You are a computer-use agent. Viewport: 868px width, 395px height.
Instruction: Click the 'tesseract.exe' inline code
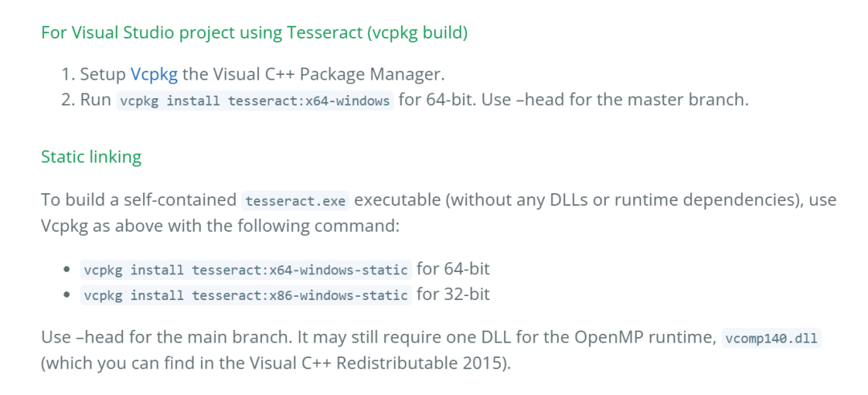coord(296,200)
